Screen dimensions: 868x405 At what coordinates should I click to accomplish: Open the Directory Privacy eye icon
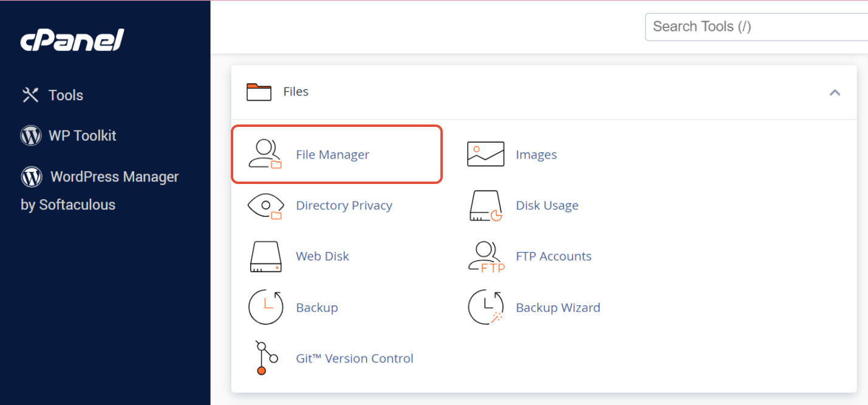tap(265, 205)
